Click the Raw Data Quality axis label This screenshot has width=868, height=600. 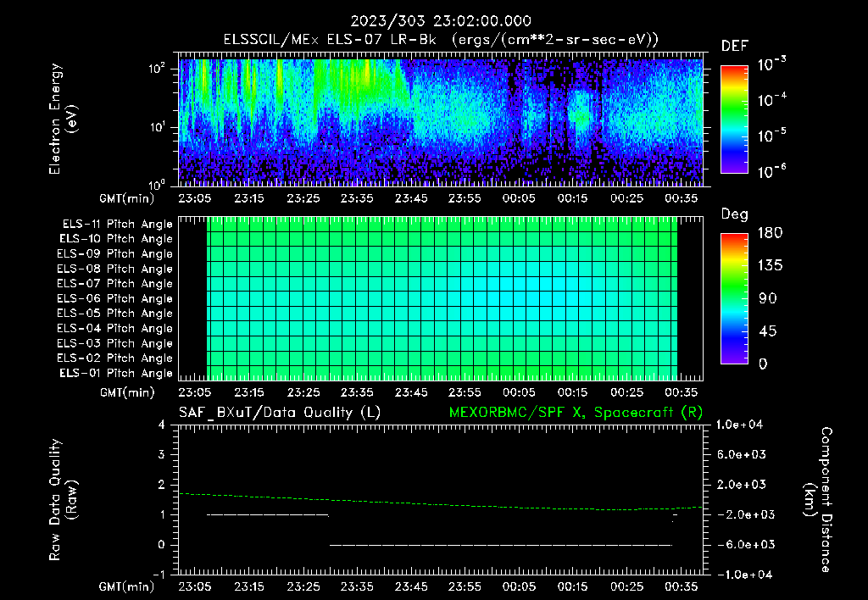63,500
